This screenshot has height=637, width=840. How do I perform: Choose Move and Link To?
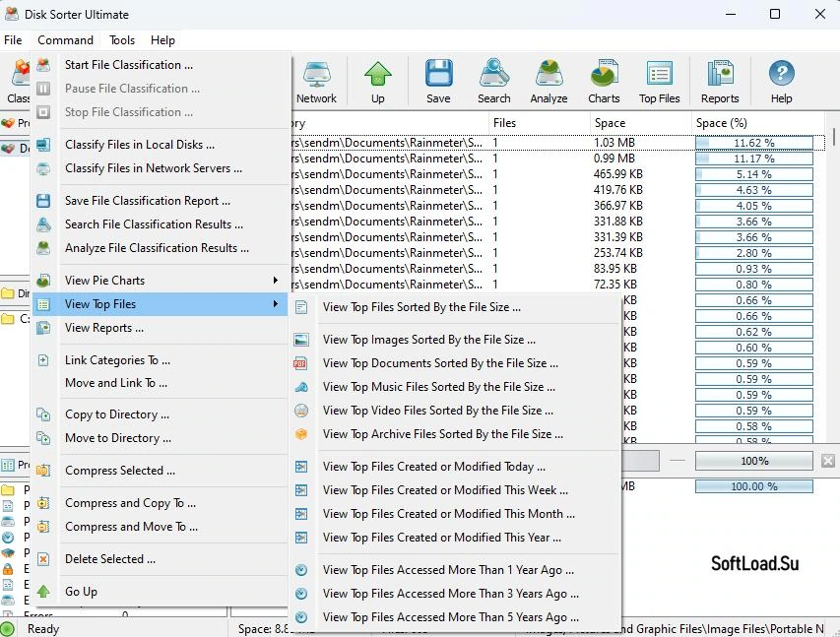coord(161,383)
